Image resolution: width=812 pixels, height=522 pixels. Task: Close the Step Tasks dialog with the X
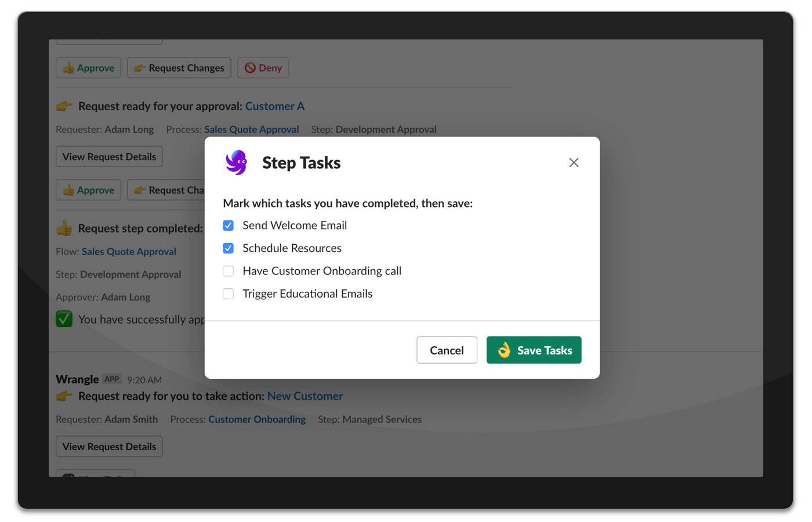[x=574, y=162]
